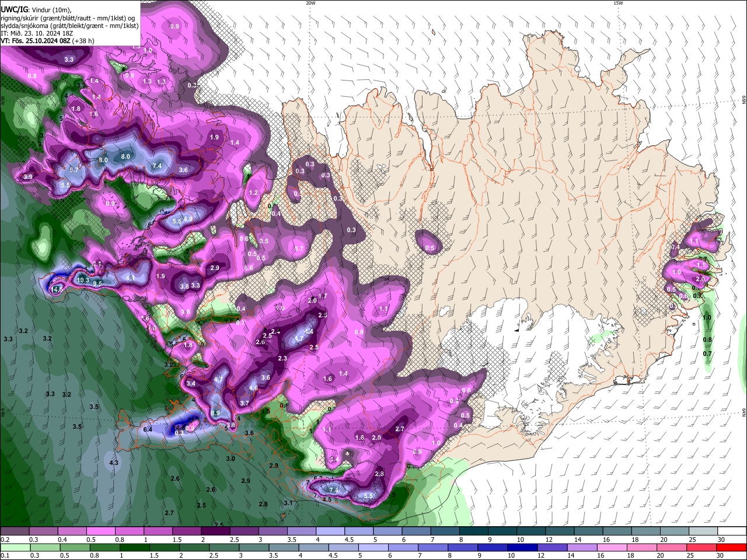Image resolution: width=747 pixels, height=560 pixels.
Task: Click the 3.1 value near the south coast
Action: pos(288,503)
